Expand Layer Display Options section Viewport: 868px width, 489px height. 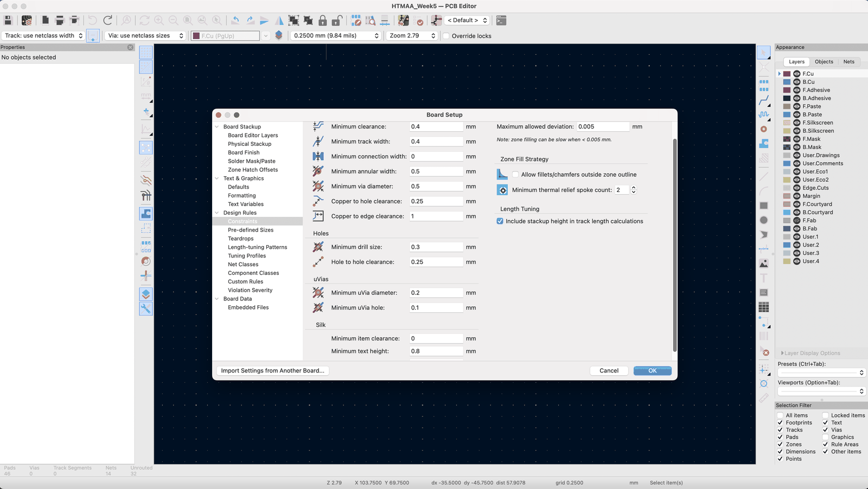[810, 353]
